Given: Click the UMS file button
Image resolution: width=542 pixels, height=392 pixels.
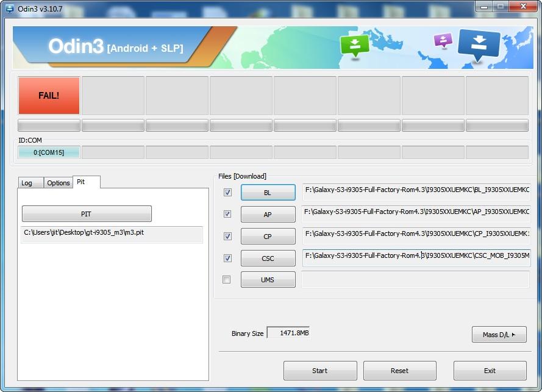Looking at the screenshot, I should 268,280.
